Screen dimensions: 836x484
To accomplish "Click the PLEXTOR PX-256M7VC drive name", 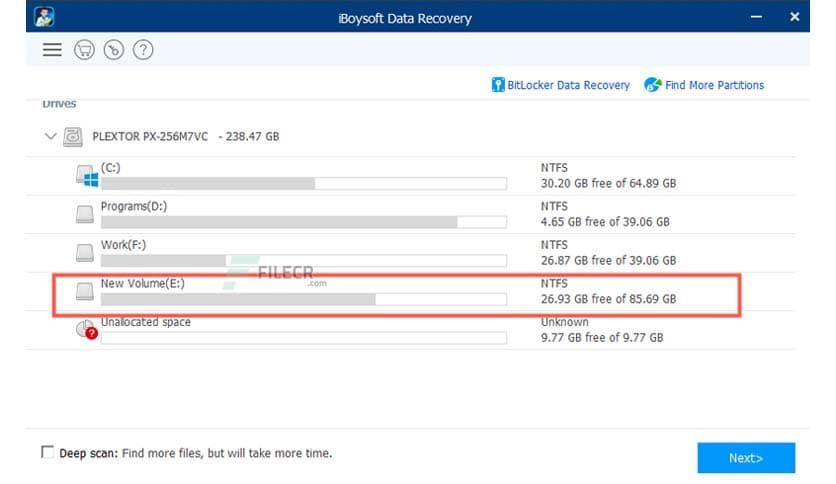I will (x=150, y=136).
